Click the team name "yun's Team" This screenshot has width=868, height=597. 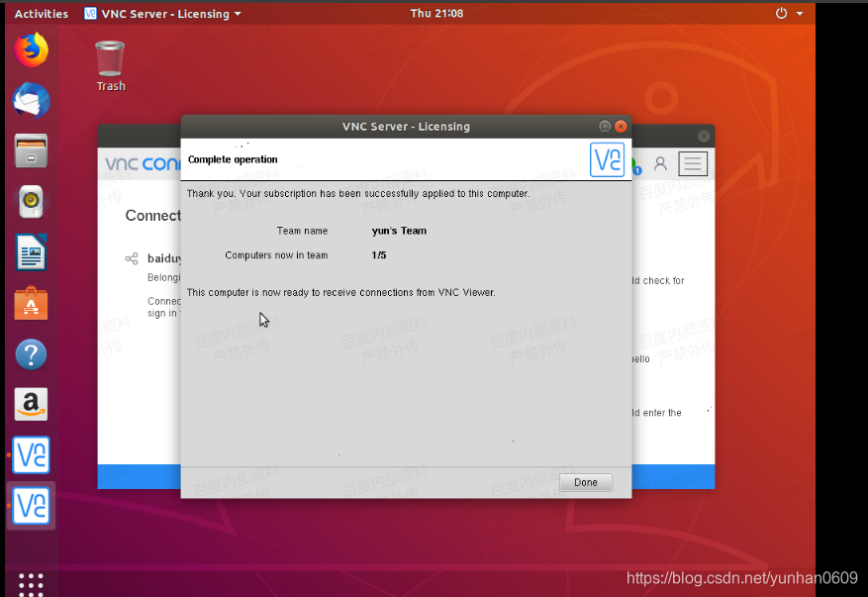pyautogui.click(x=399, y=231)
